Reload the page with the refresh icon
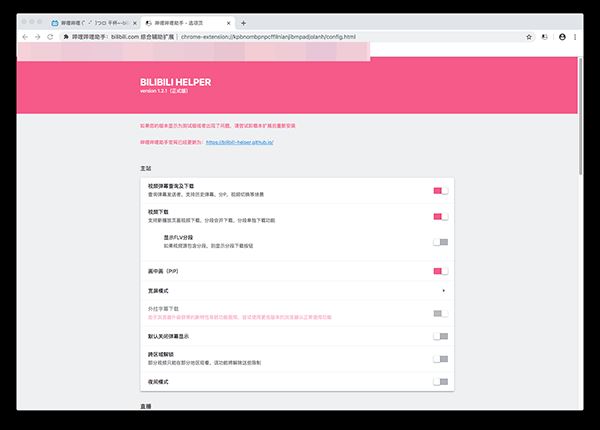This screenshot has width=600, height=430. pyautogui.click(x=50, y=37)
